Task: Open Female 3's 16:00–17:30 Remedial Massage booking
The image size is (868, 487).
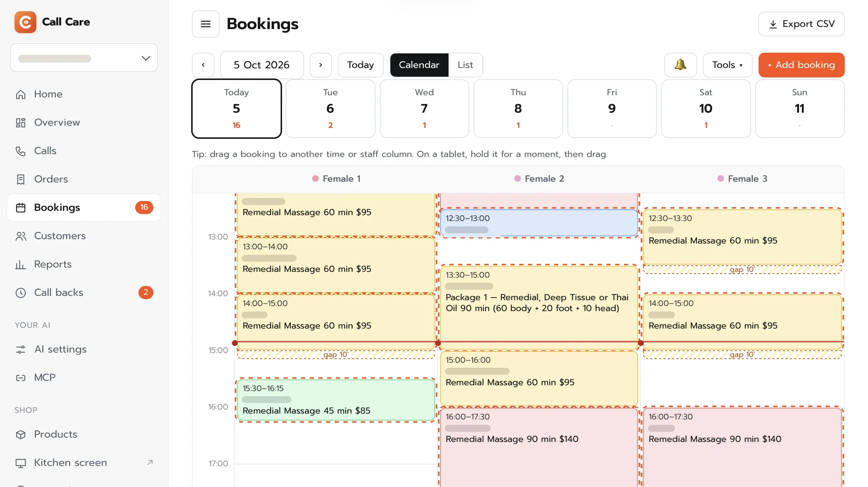Action: pyautogui.click(x=742, y=447)
